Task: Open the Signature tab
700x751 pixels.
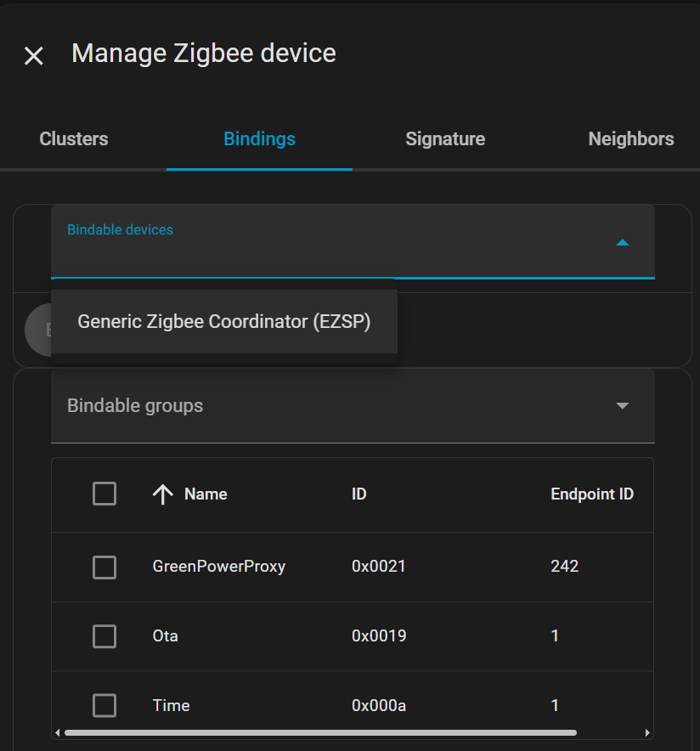Action: pos(445,139)
